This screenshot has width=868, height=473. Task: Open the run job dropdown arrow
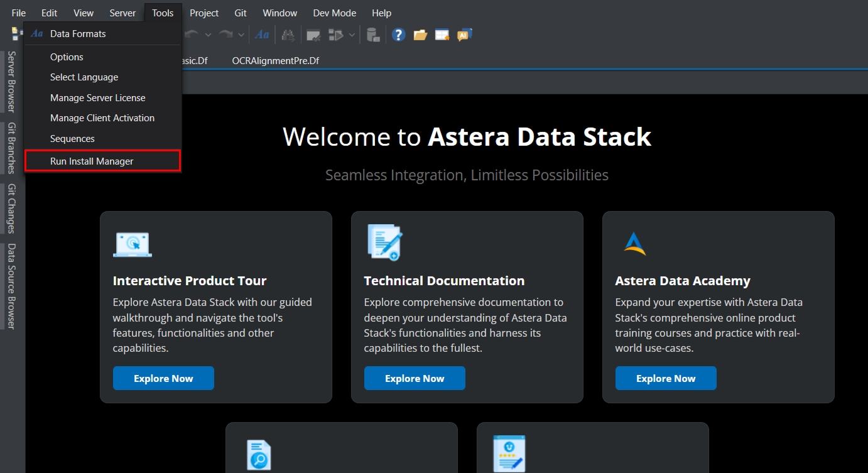pos(352,35)
